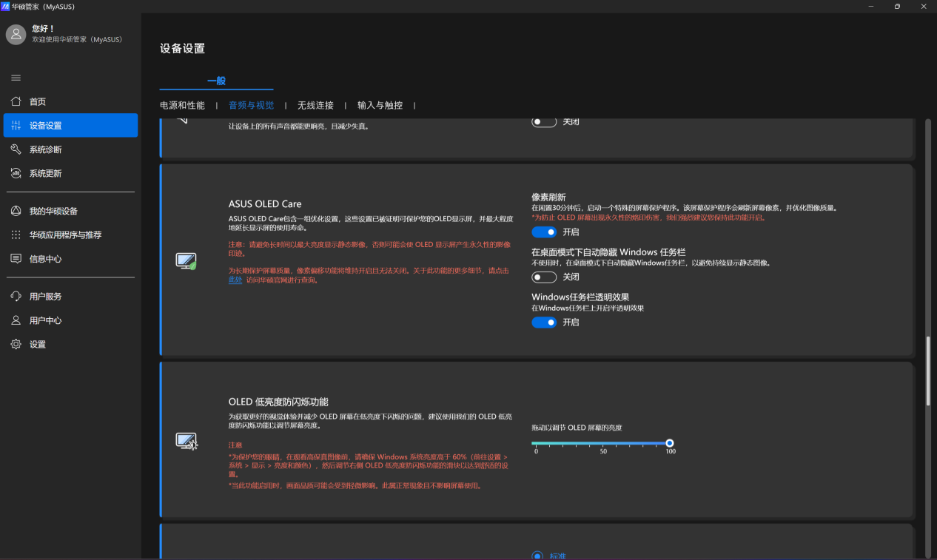
Task: Click the ASUS OLED Care monitor icon
Action: tap(186, 261)
